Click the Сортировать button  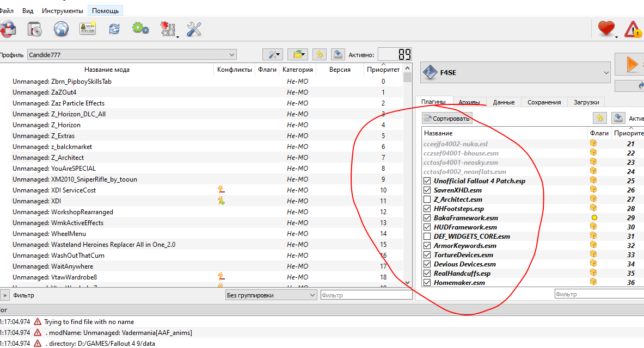pyautogui.click(x=446, y=118)
